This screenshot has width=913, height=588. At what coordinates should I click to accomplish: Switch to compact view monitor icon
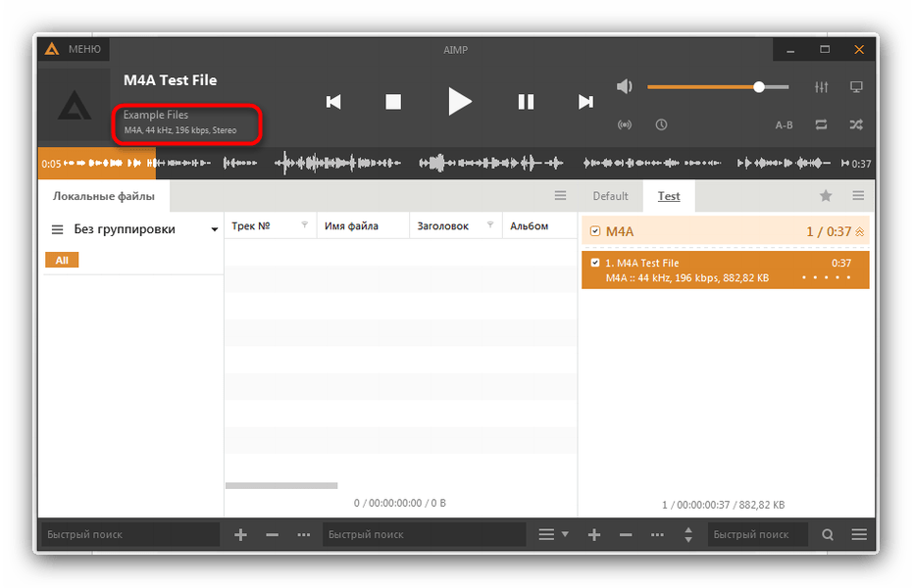click(x=856, y=87)
